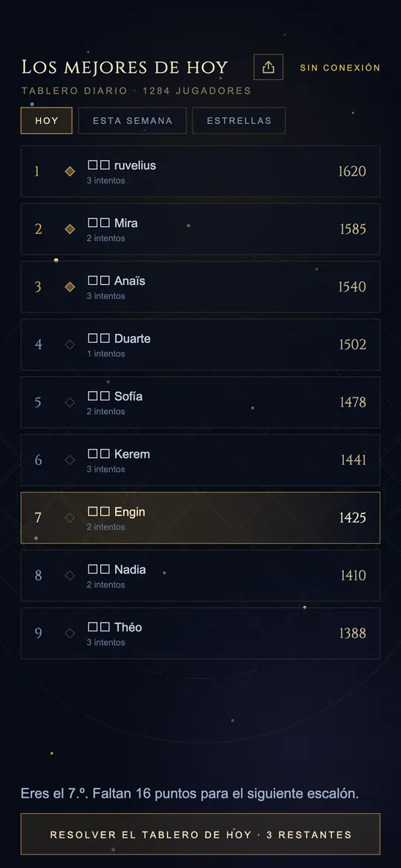Click the hollow diamond beside Sofía
401x868 pixels.
pyautogui.click(x=70, y=402)
